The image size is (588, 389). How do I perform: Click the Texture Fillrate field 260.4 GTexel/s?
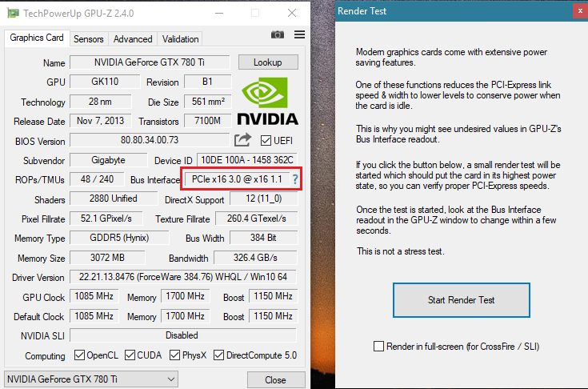[x=257, y=219]
